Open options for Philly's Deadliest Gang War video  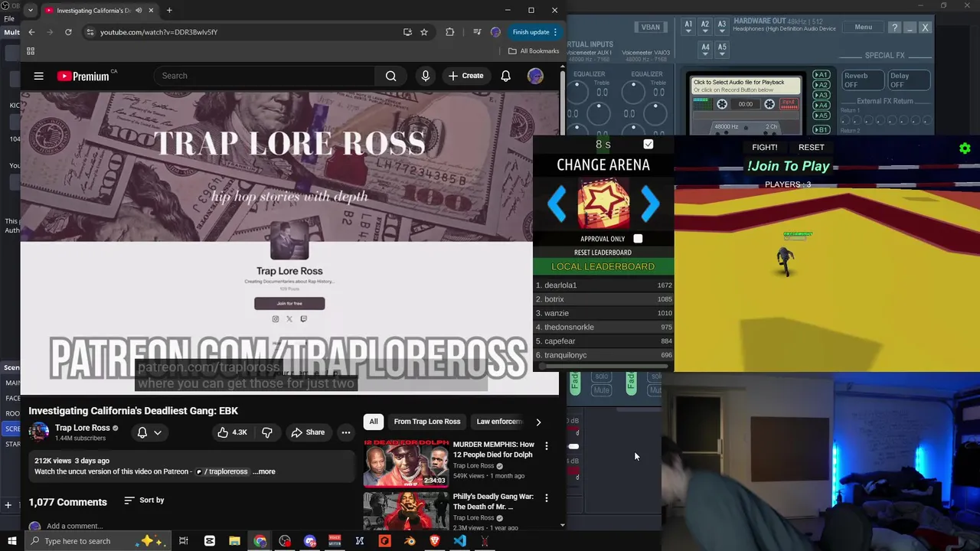(547, 497)
